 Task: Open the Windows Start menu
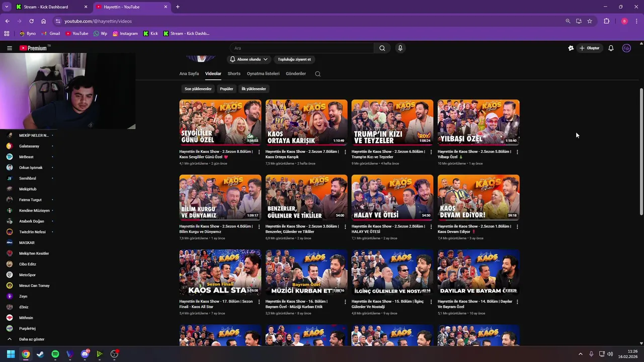click(x=11, y=354)
